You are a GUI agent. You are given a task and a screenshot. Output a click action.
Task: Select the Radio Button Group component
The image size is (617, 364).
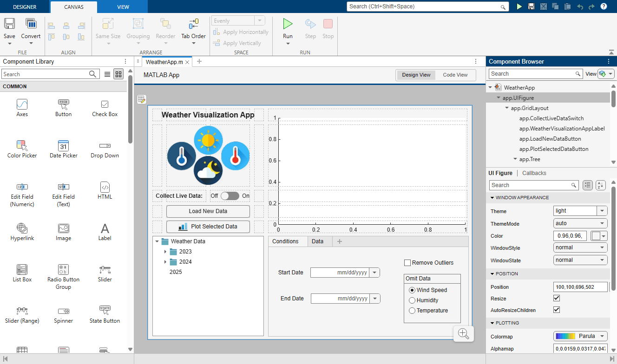pos(64,276)
